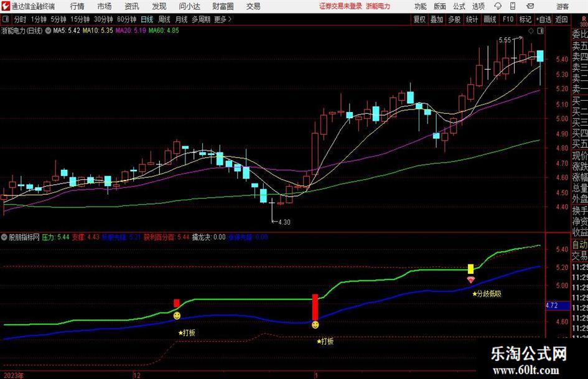Click the first smiley 打板 signal marker
588x379 pixels.
[177, 316]
